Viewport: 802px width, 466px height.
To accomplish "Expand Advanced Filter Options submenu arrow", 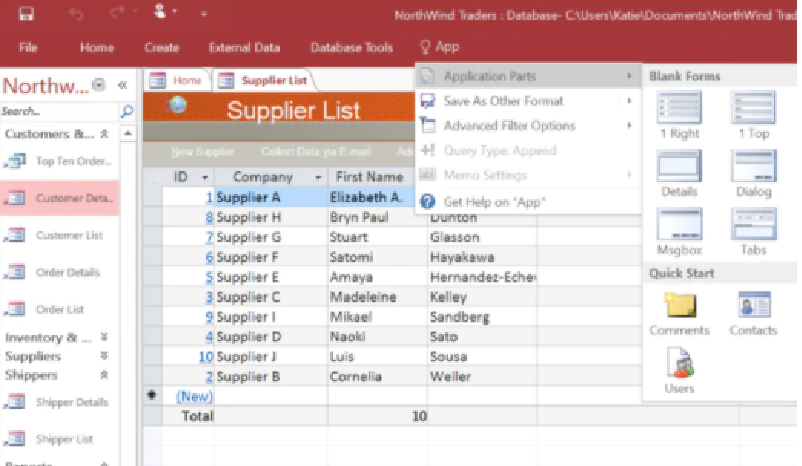I will click(629, 125).
